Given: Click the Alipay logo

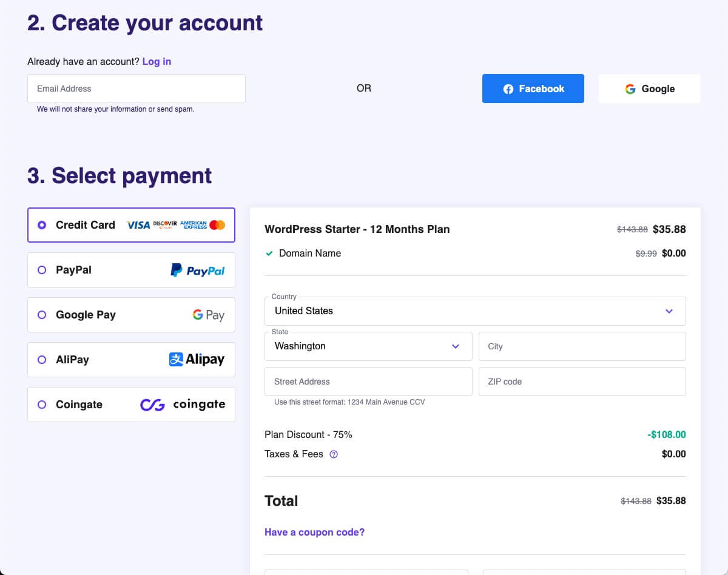Looking at the screenshot, I should click(197, 360).
